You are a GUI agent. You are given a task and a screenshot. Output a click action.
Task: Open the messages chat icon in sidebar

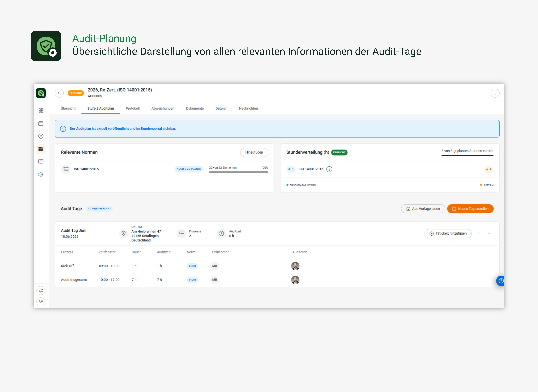(x=41, y=162)
